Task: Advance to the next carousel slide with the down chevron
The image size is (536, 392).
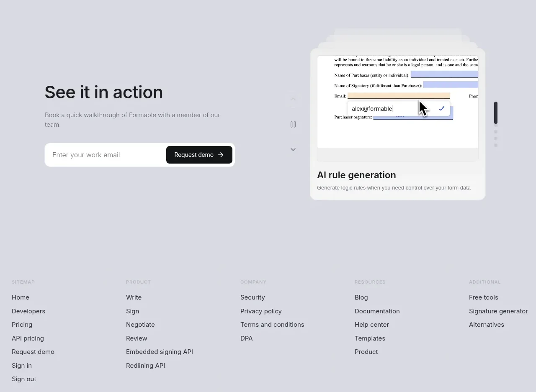Action: click(x=293, y=149)
